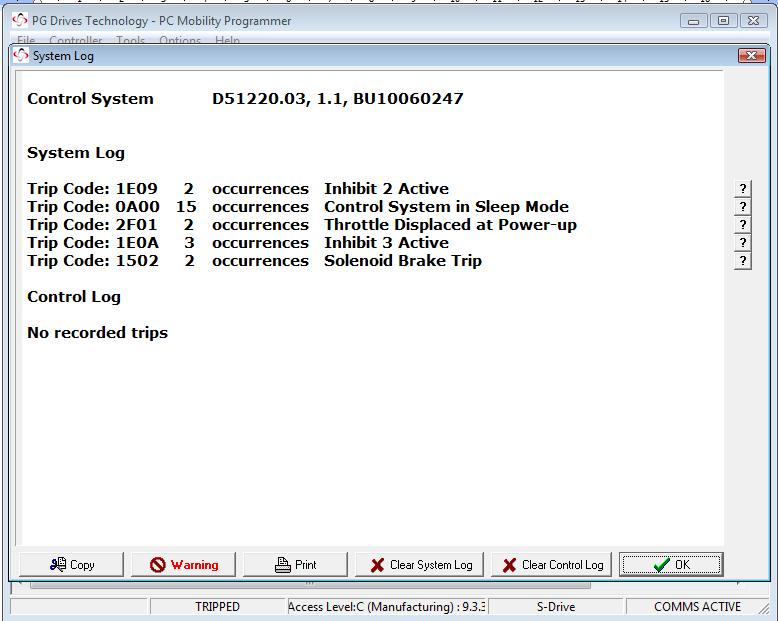Click the COMMS ACTIVE status entry
Screen dimensions: 778x621
pyautogui.click(x=697, y=607)
